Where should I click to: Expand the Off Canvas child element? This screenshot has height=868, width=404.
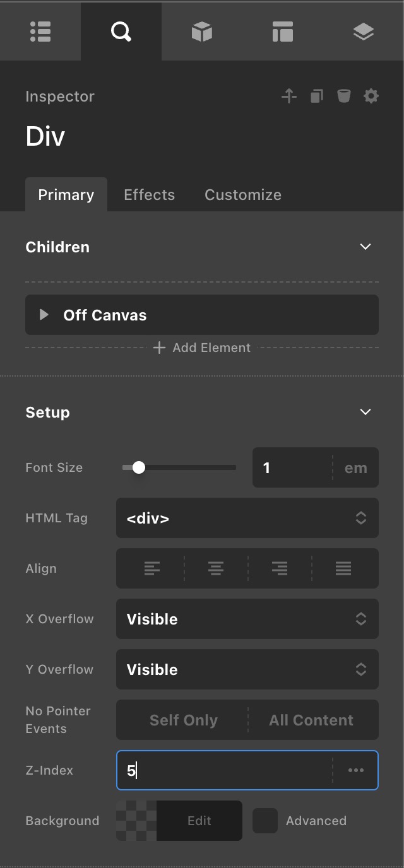(x=44, y=314)
